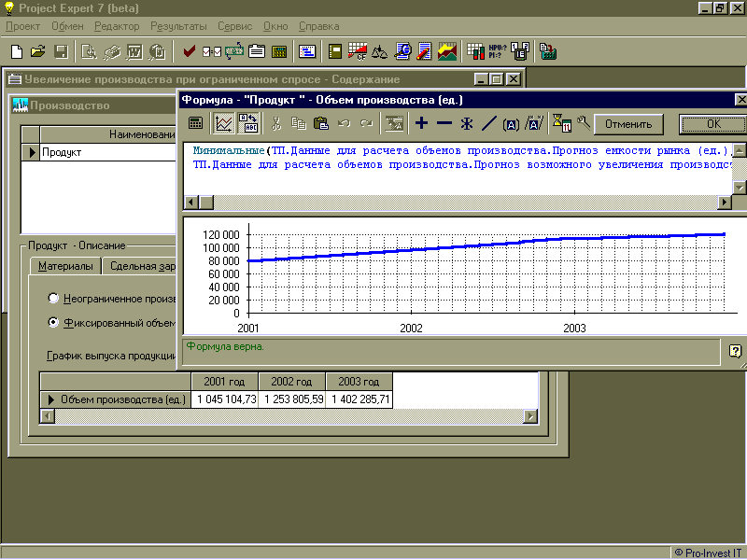Open the Справка menu

pos(318,27)
